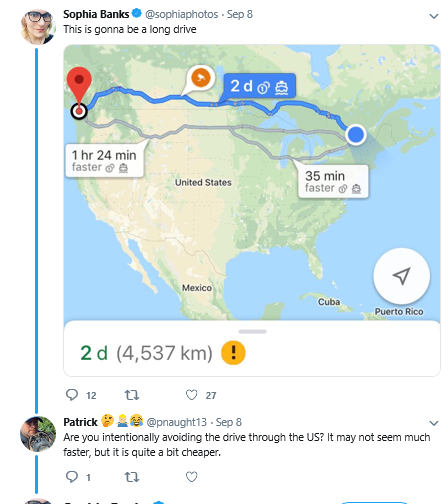Click the map sheet drag handle
Screen dimensions: 448x504
[x=252, y=331]
